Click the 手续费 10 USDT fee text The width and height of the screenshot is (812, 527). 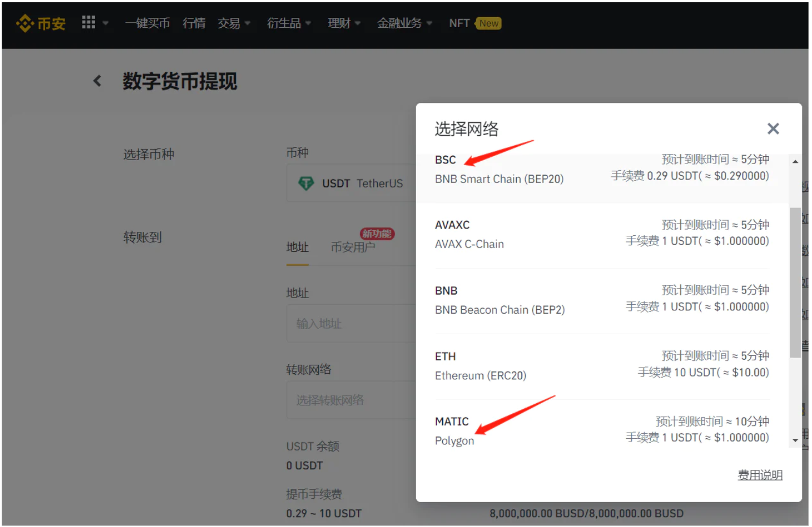coord(703,372)
